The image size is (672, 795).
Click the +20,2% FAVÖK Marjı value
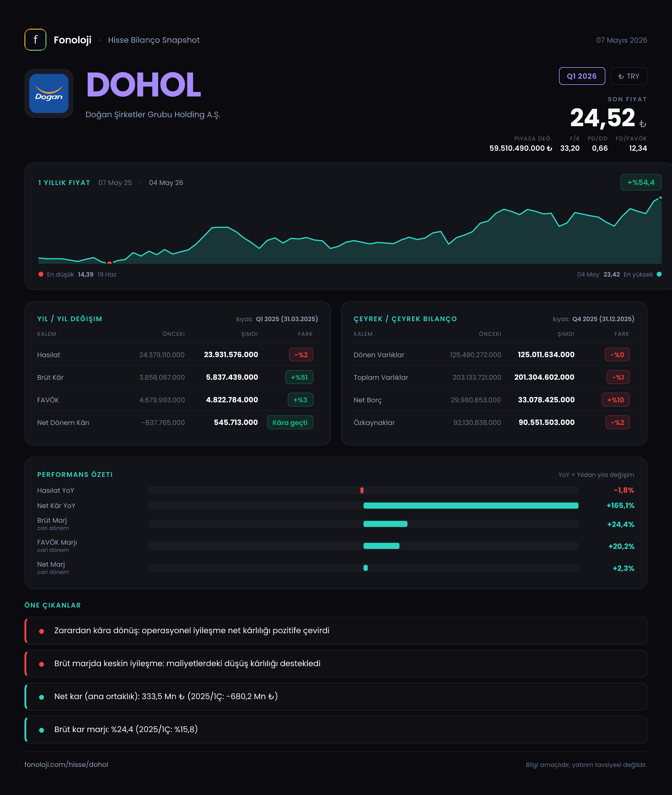tap(621, 546)
